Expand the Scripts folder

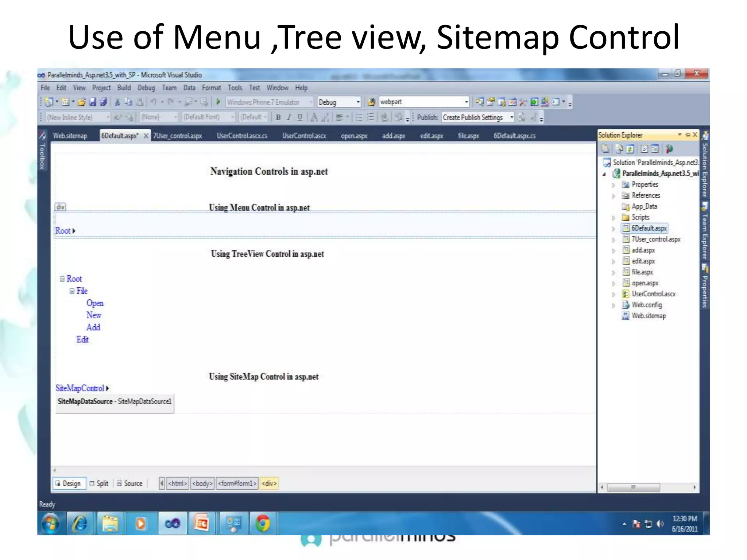(614, 218)
